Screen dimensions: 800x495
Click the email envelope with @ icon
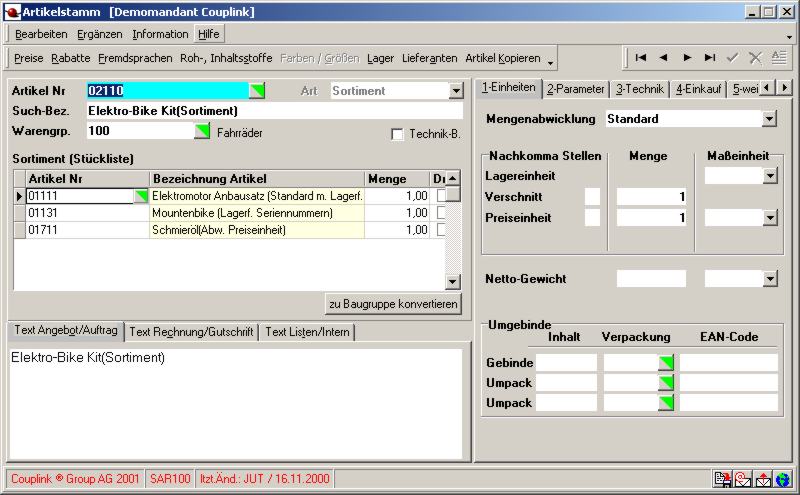(x=742, y=479)
